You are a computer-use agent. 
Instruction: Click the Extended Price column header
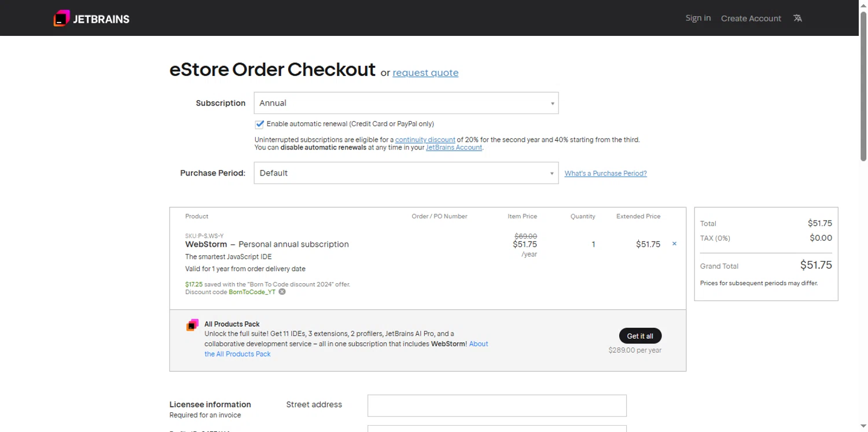(x=638, y=216)
